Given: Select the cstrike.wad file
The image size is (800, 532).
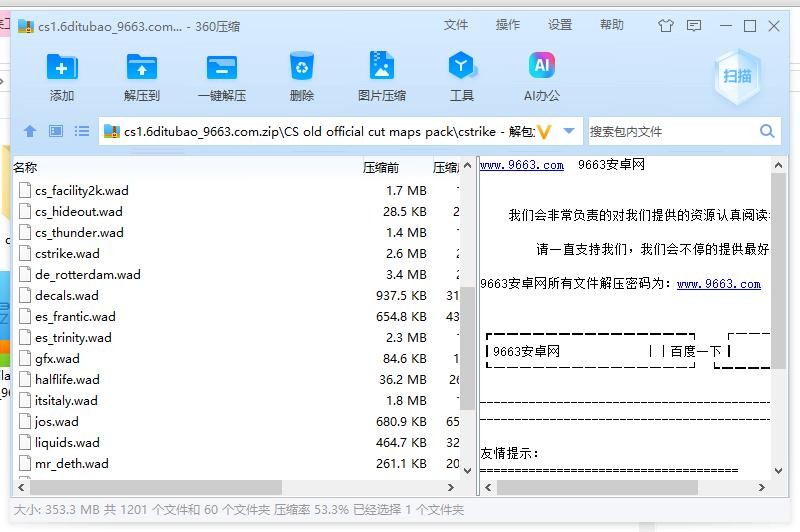Looking at the screenshot, I should point(67,253).
